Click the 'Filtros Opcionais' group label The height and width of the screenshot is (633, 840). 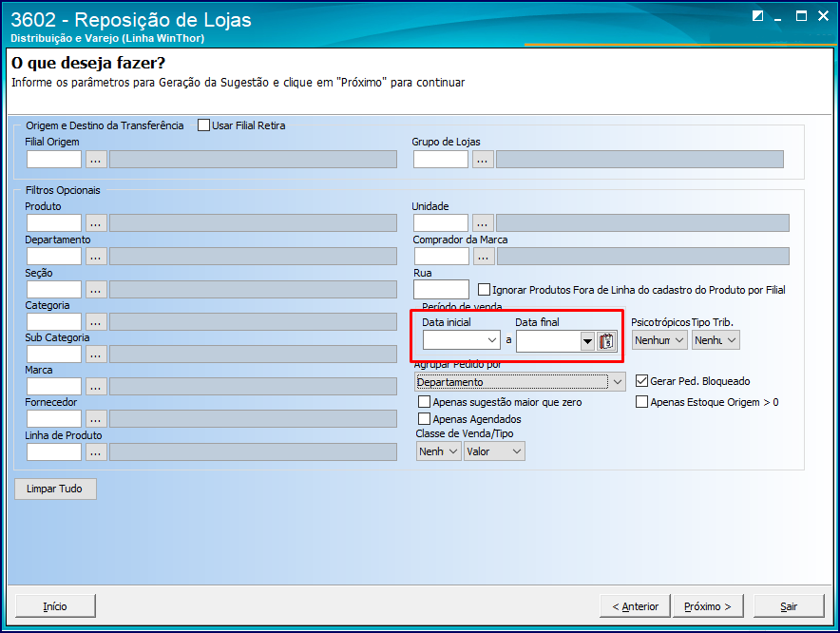(x=63, y=190)
